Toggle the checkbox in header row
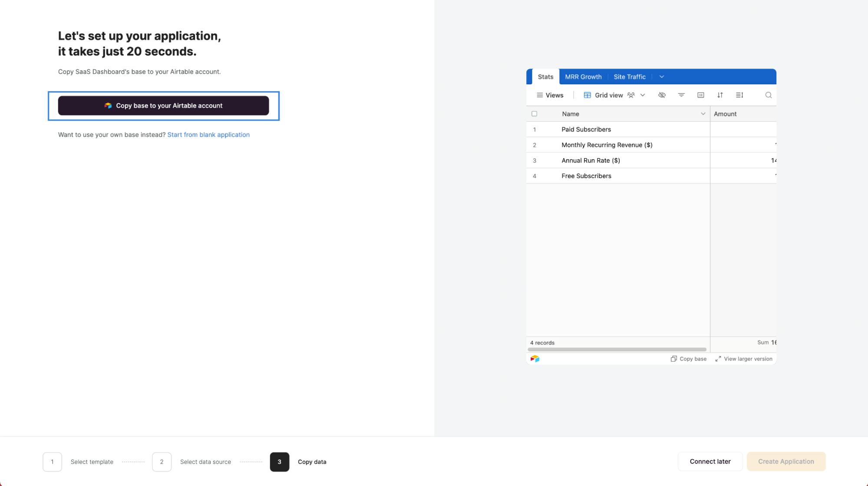The height and width of the screenshot is (486, 868). click(535, 113)
